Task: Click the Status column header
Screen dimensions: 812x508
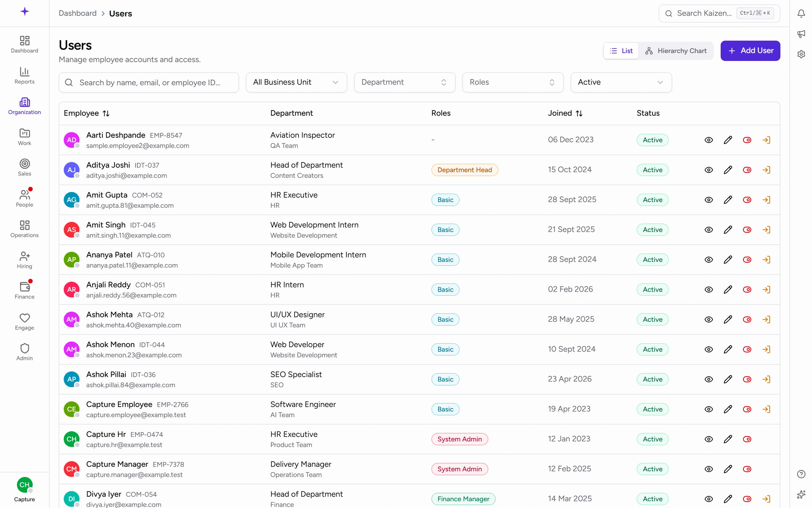Action: point(648,113)
